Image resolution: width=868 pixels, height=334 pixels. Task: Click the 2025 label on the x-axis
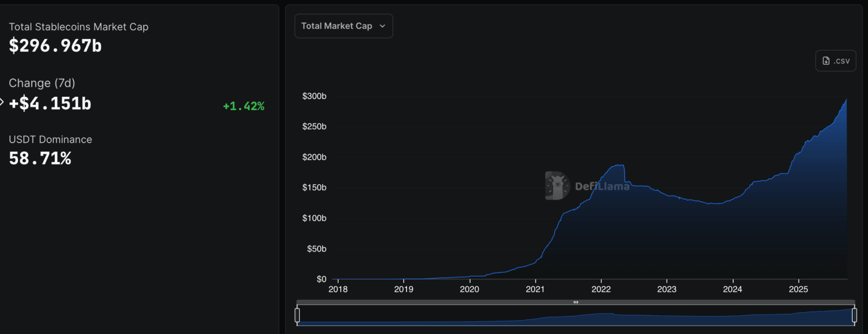pos(798,289)
